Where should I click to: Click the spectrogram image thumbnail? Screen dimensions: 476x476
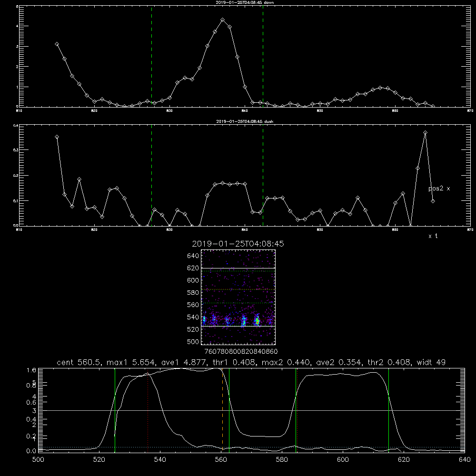point(238,297)
